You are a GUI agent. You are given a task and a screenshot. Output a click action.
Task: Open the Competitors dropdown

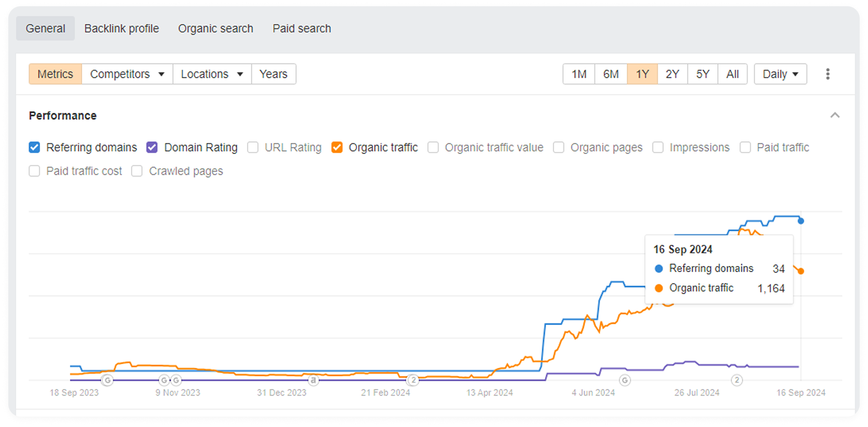[127, 74]
